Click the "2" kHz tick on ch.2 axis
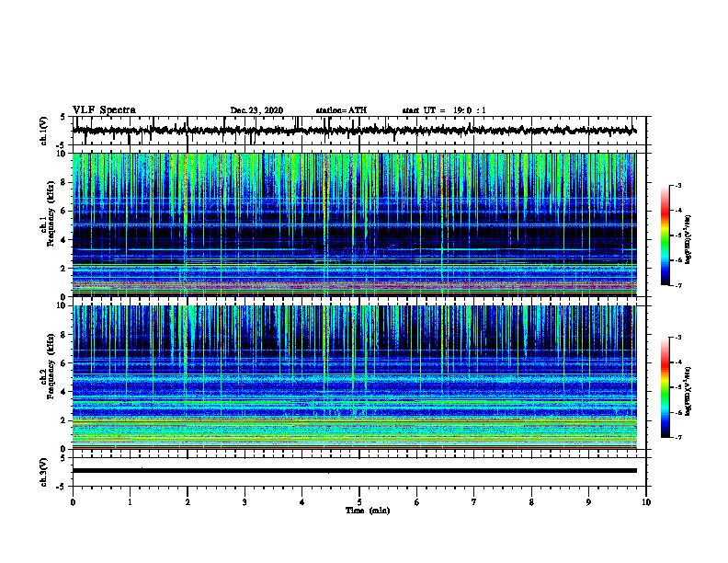This screenshot has width=728, height=563. (63, 420)
